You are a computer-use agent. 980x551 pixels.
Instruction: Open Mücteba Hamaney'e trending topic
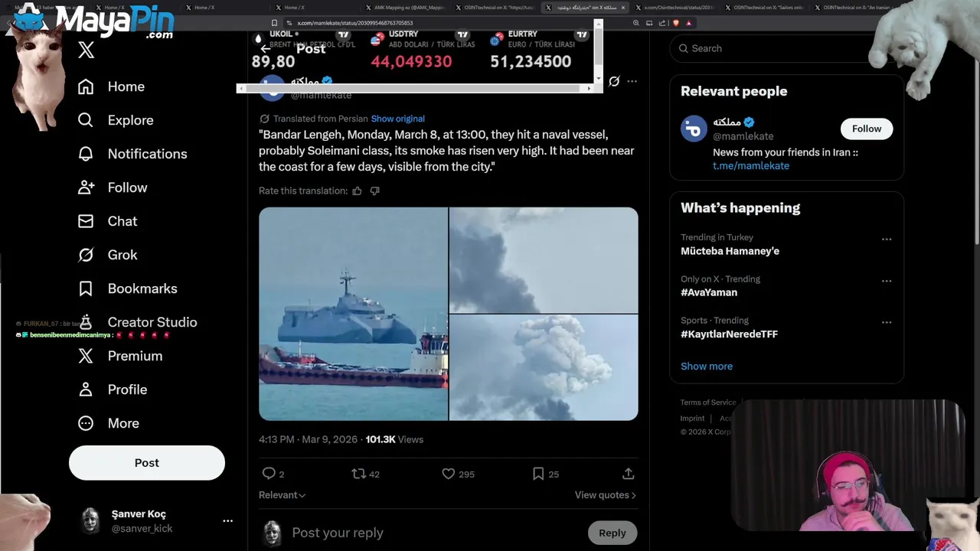coord(730,251)
